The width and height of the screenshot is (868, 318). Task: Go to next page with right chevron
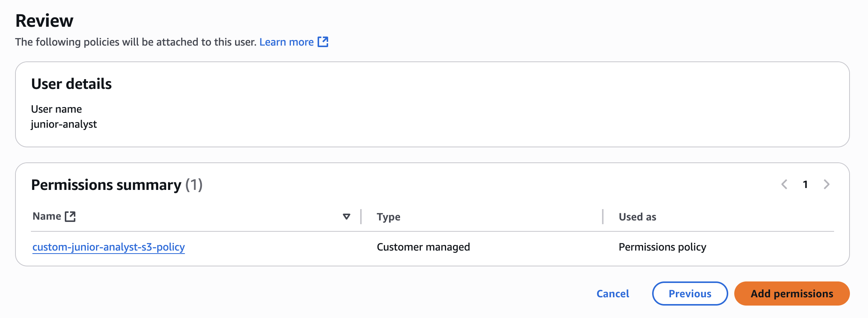pos(827,184)
